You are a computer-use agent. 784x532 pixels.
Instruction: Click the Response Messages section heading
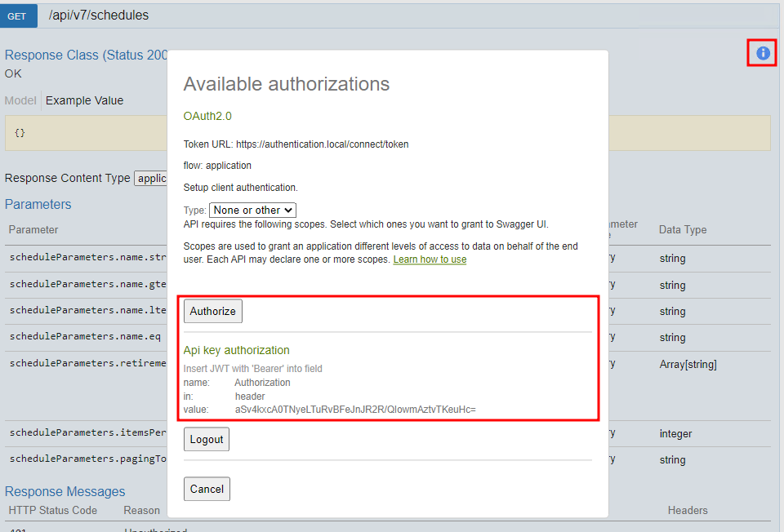(x=65, y=491)
